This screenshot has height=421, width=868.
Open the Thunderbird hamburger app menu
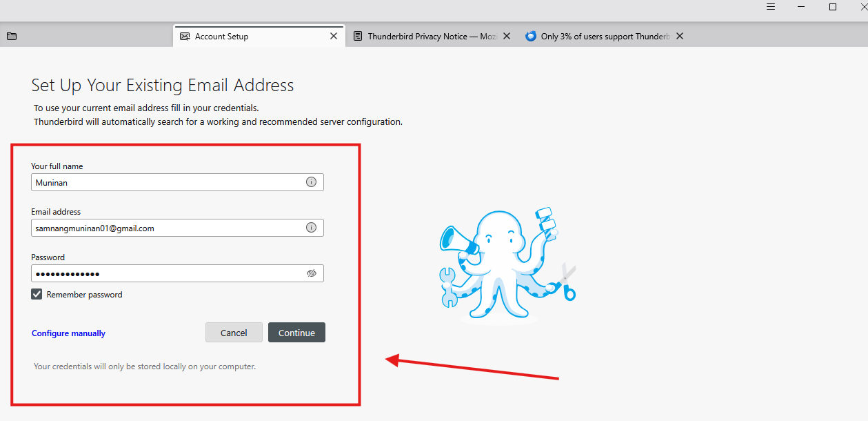coord(771,7)
